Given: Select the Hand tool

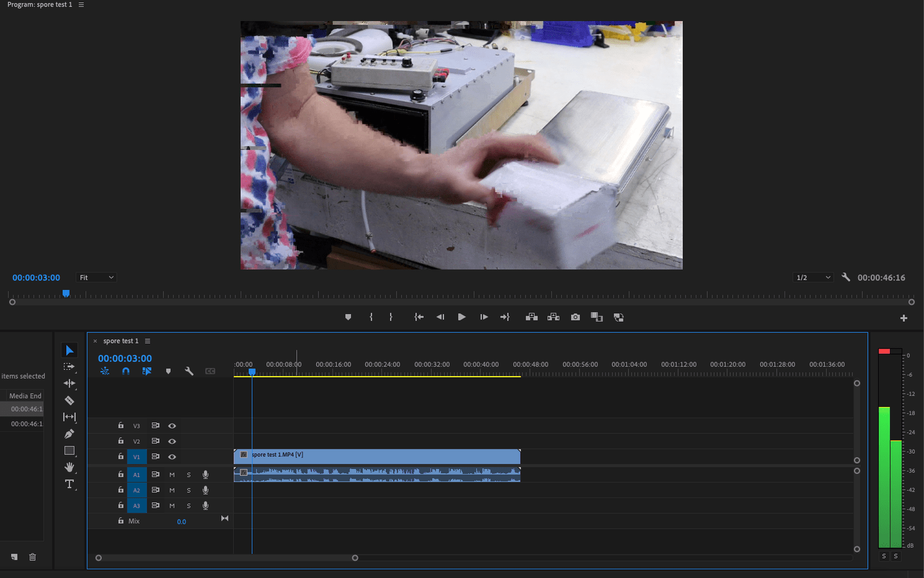Looking at the screenshot, I should [70, 467].
